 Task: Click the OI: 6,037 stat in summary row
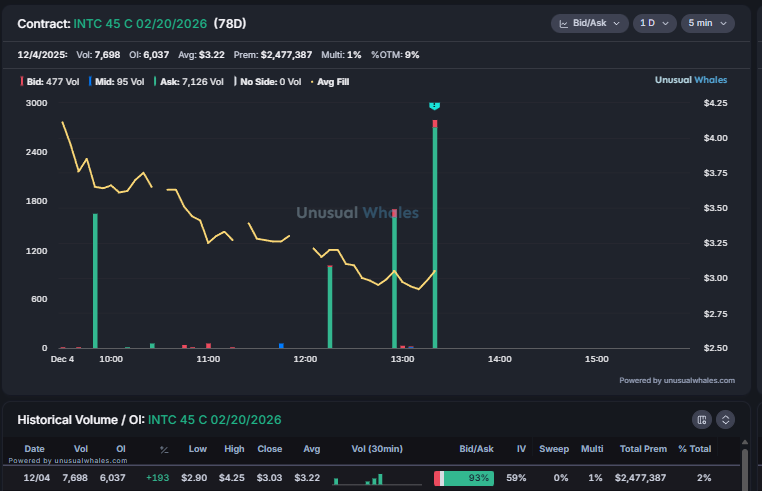pos(149,55)
